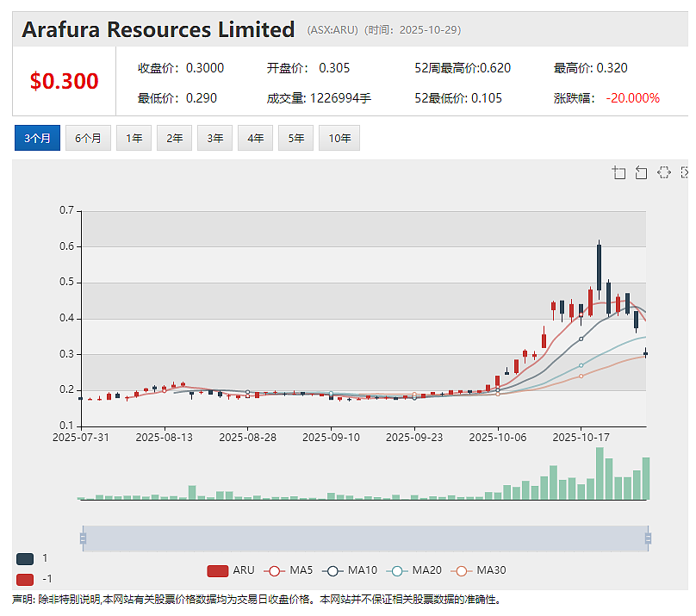Switch chart to 1年 range
Viewport: 696px width, 616px height.
click(134, 138)
